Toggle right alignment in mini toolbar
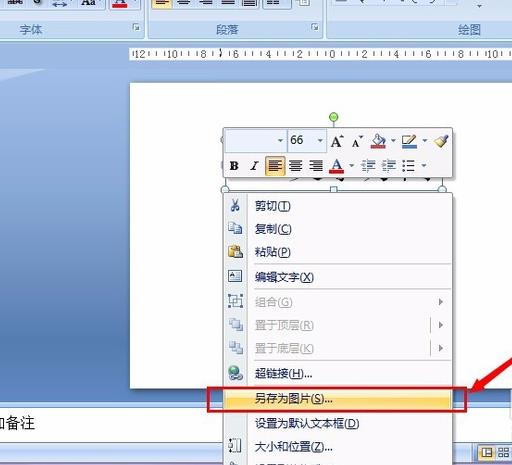 (316, 166)
